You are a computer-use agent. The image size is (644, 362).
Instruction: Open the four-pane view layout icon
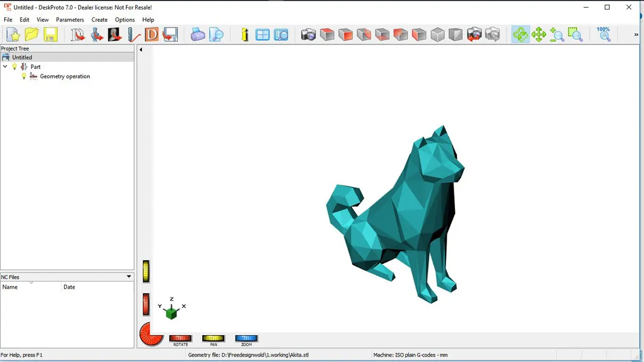[x=262, y=35]
